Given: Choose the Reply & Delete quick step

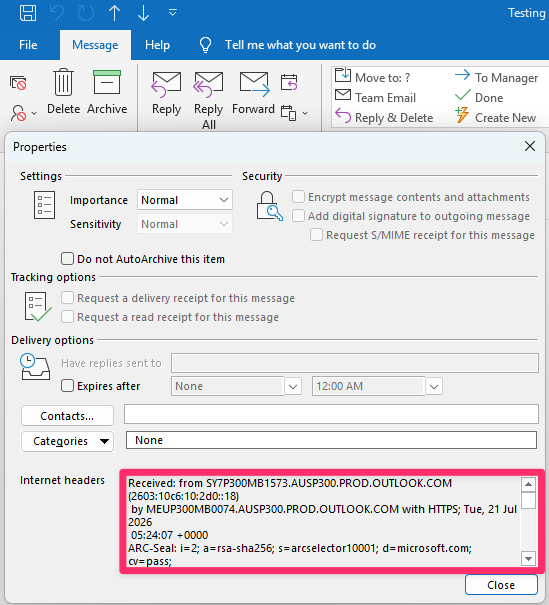Looking at the screenshot, I should 384,117.
